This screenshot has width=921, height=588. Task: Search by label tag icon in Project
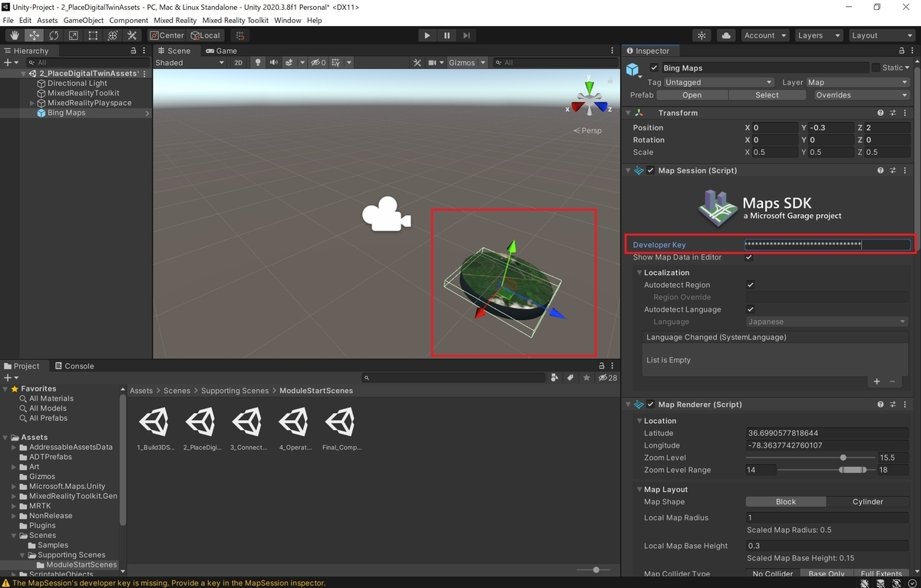point(570,378)
